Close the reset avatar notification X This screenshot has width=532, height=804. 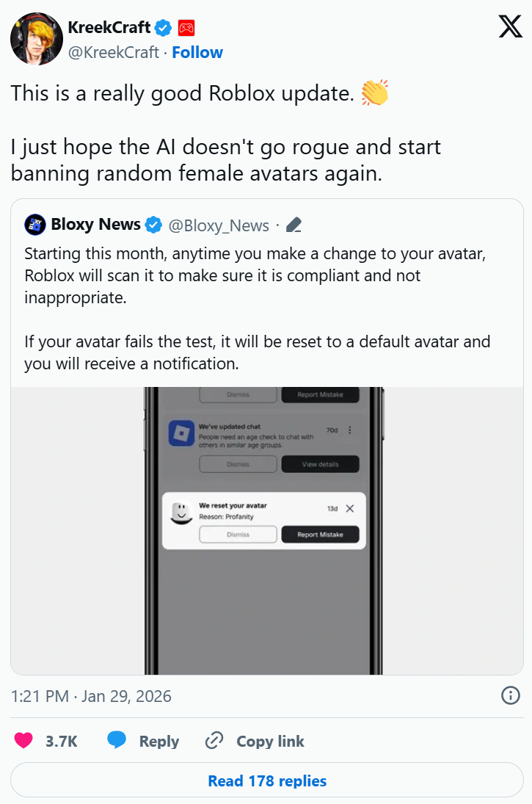point(350,508)
